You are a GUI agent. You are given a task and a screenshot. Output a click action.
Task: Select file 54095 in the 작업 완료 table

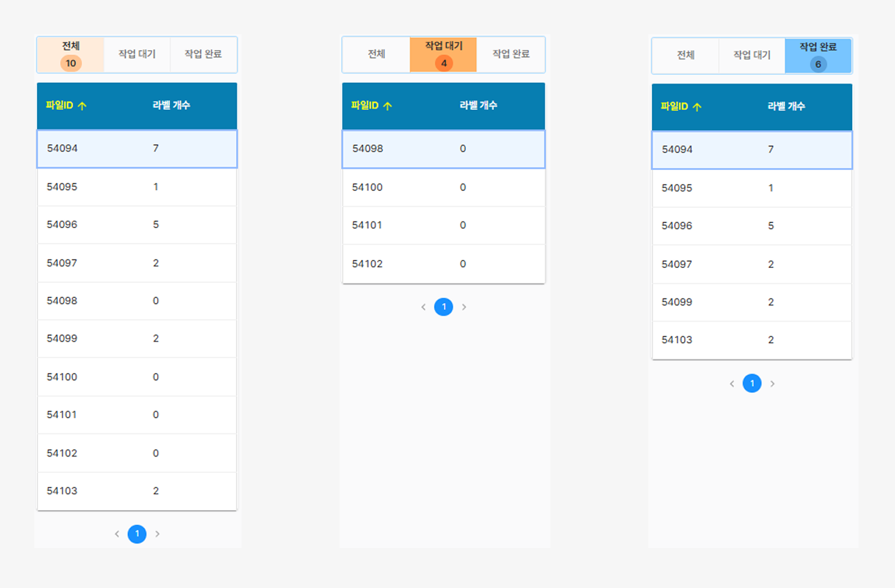pyautogui.click(x=752, y=188)
